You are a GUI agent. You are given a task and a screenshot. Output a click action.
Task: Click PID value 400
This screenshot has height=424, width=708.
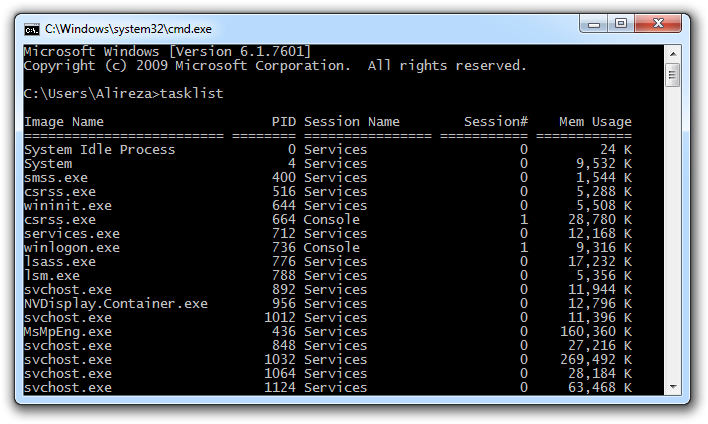coord(284,177)
